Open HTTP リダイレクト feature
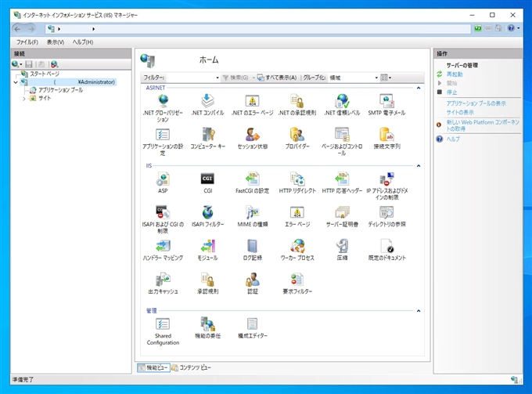 click(297, 183)
